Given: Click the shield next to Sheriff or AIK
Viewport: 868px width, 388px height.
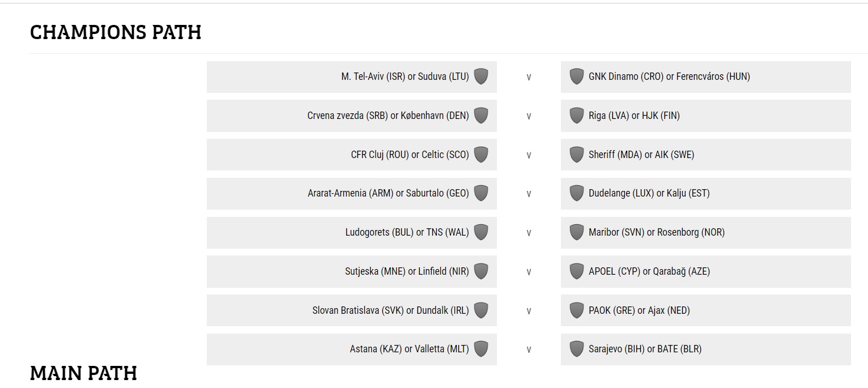Looking at the screenshot, I should tap(577, 155).
